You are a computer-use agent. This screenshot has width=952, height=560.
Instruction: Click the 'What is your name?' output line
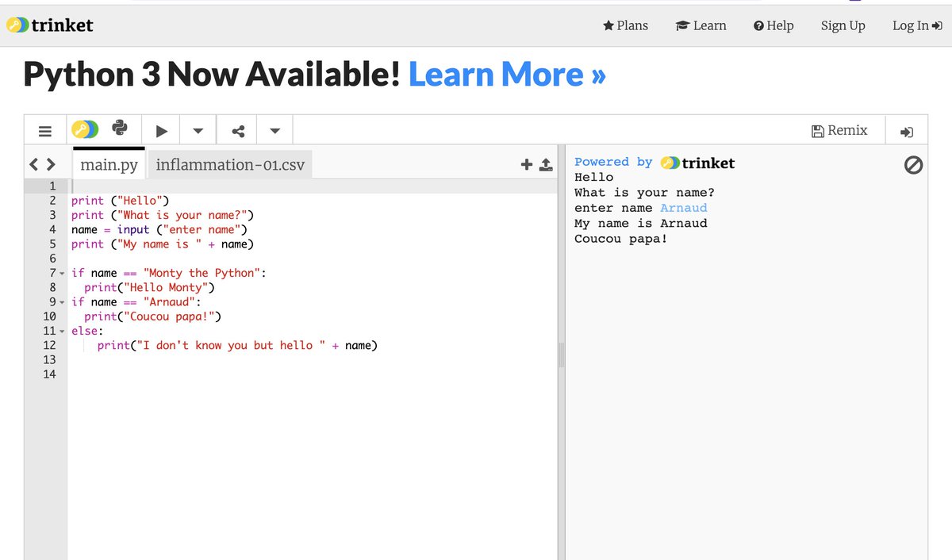point(644,193)
